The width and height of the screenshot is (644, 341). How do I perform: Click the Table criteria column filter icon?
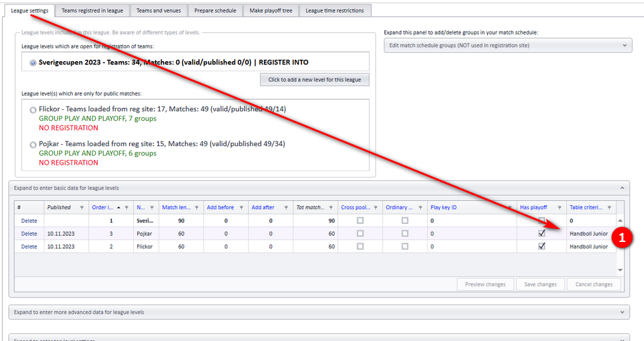pyautogui.click(x=609, y=208)
